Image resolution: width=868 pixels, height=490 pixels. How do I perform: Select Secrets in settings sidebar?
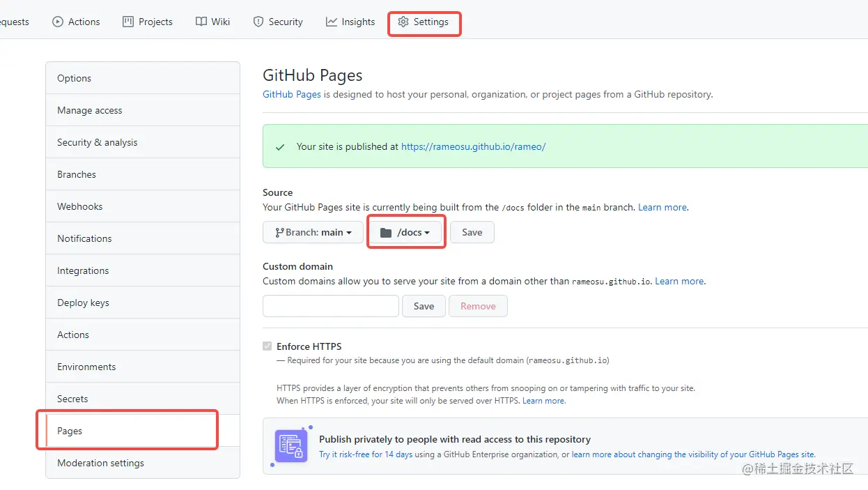pyautogui.click(x=143, y=399)
